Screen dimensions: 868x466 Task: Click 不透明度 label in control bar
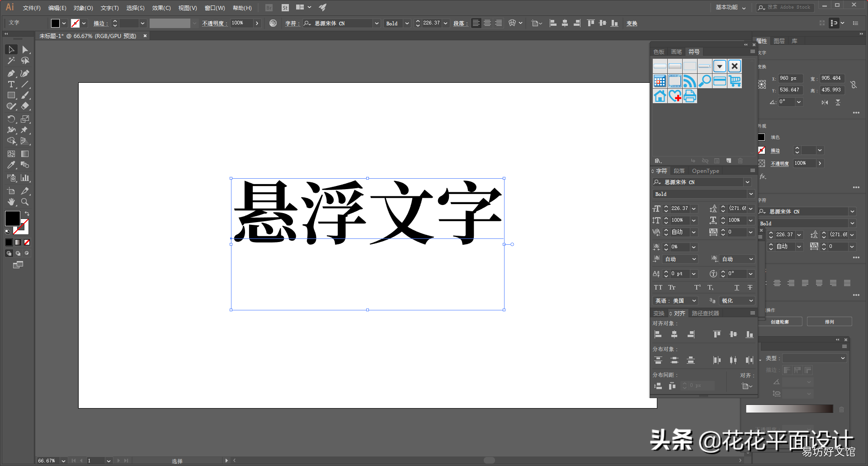click(213, 23)
